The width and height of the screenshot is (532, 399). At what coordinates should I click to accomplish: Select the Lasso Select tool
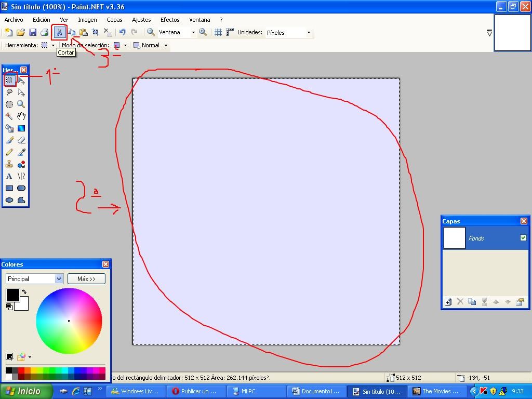[x=9, y=92]
